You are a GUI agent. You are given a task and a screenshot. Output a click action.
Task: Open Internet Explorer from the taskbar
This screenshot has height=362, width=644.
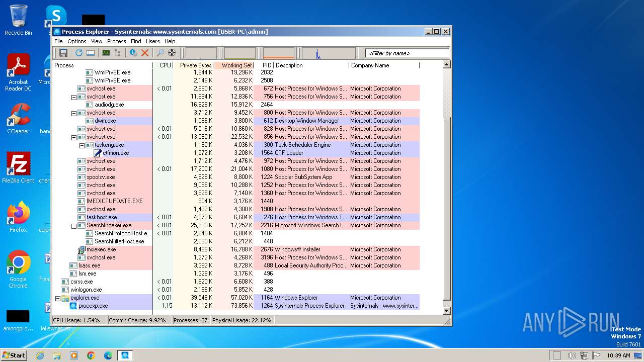click(40, 355)
